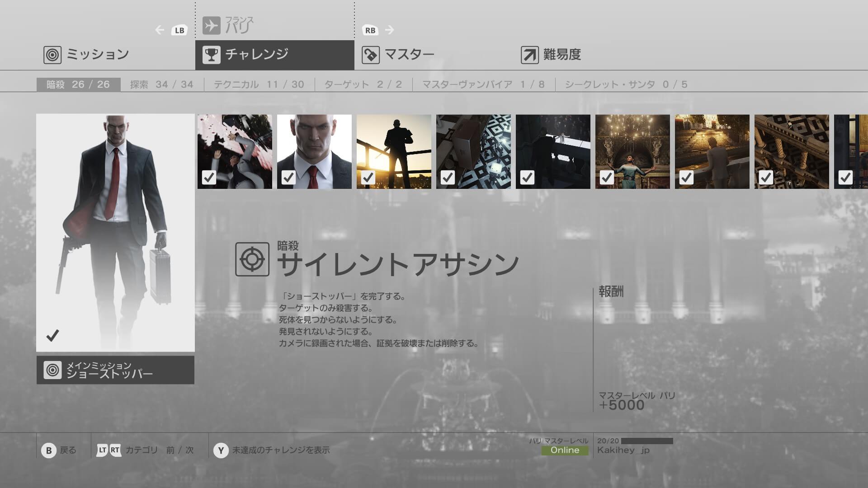Click the フランス パリ location text
868x488 pixels.
[x=239, y=25]
